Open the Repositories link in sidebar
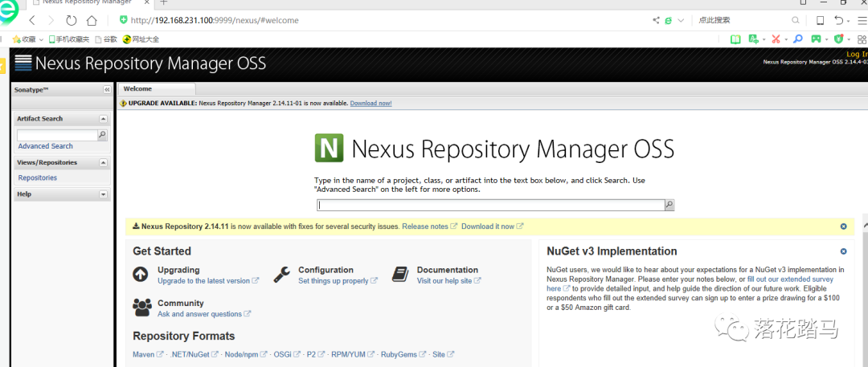Image resolution: width=868 pixels, height=367 pixels. point(38,178)
